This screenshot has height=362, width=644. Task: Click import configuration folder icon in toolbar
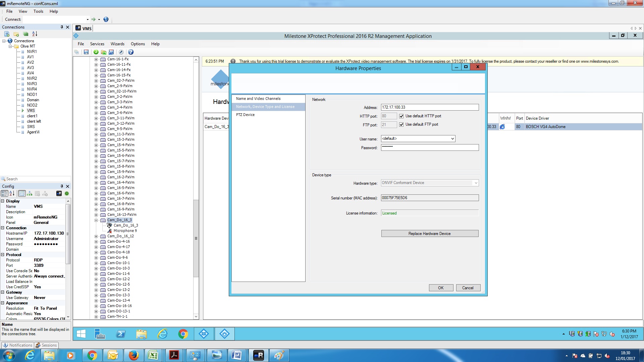coord(104,52)
